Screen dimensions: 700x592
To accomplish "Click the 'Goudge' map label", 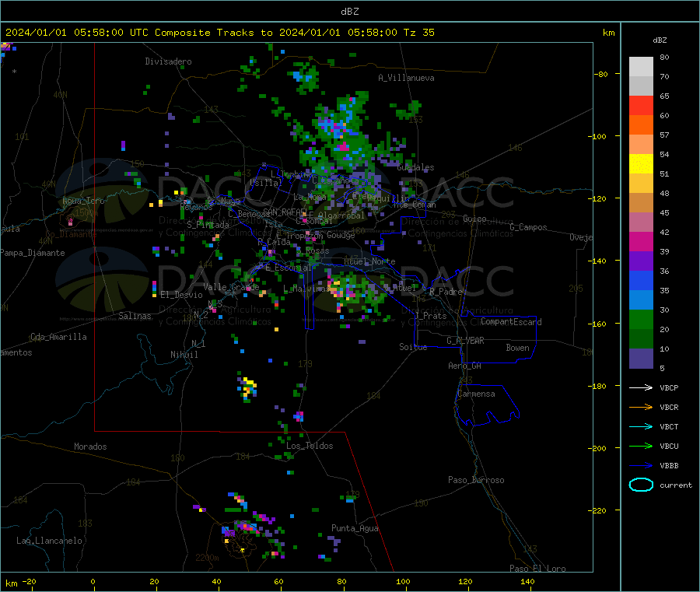I will 341,235.
